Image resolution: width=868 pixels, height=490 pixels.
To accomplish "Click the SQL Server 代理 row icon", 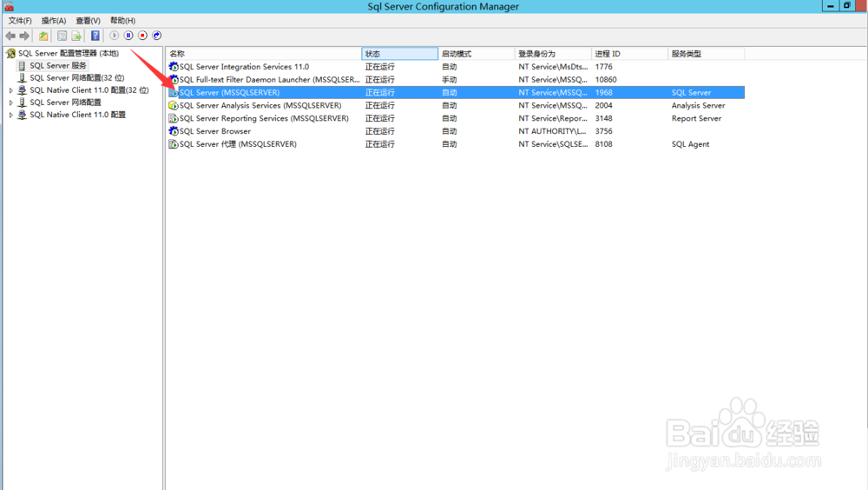I will (x=174, y=144).
